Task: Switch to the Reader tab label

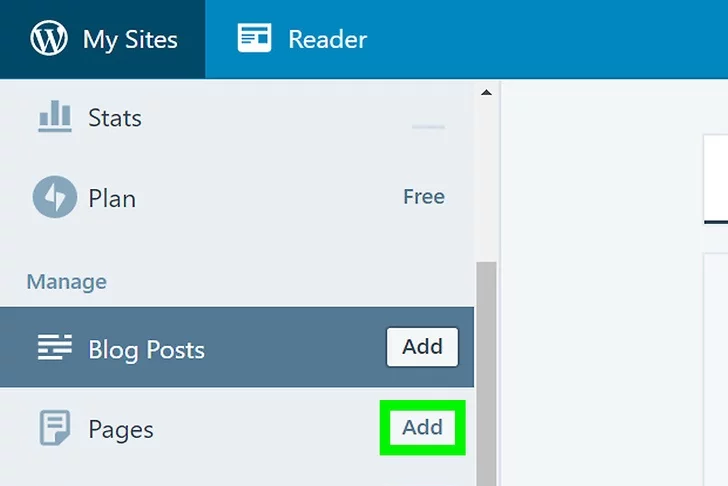Action: (x=327, y=40)
